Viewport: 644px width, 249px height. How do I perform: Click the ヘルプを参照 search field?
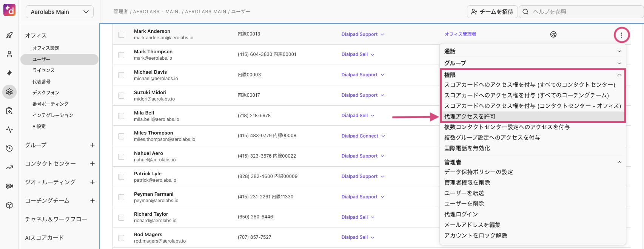[x=581, y=12]
